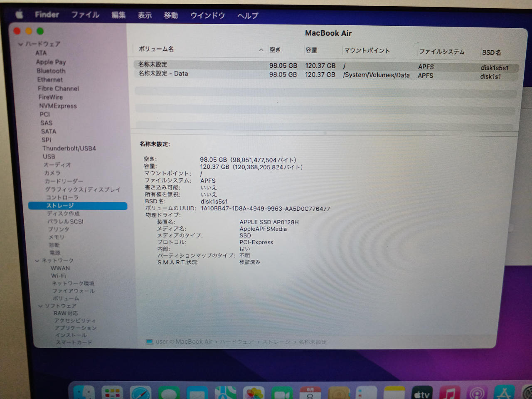Open Photos from the Dock
This screenshot has width=532, height=399.
(254, 394)
